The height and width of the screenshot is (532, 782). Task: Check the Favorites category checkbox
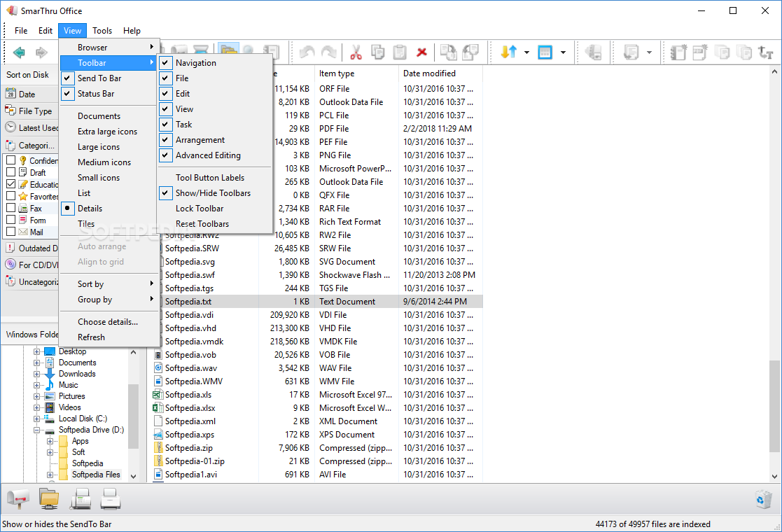pos(11,196)
